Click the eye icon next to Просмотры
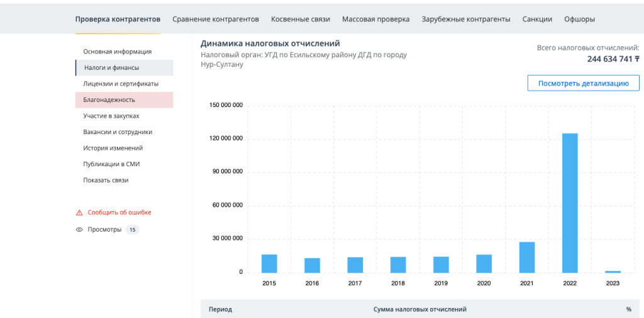Screen dimensions: 644x318 (x=79, y=230)
